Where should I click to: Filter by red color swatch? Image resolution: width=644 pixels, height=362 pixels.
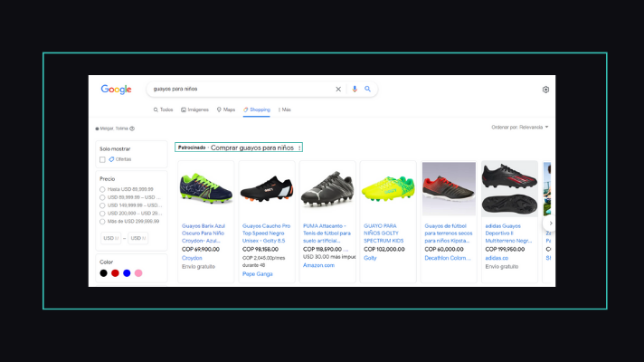click(x=115, y=273)
